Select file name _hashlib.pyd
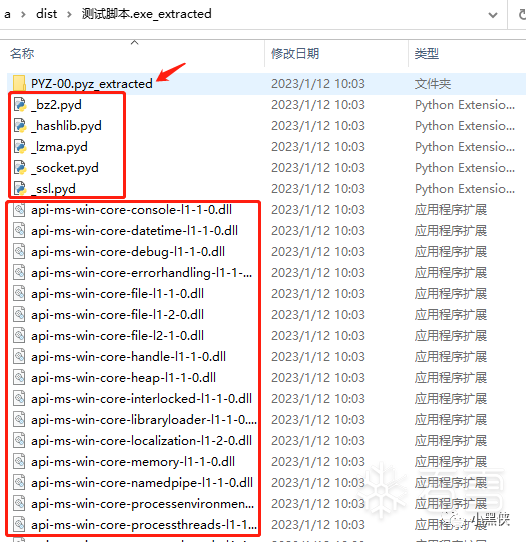The image size is (526, 543). [x=66, y=126]
